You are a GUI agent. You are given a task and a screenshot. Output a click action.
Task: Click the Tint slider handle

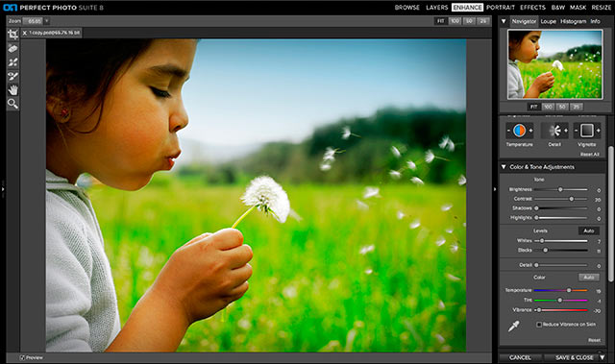(559, 301)
